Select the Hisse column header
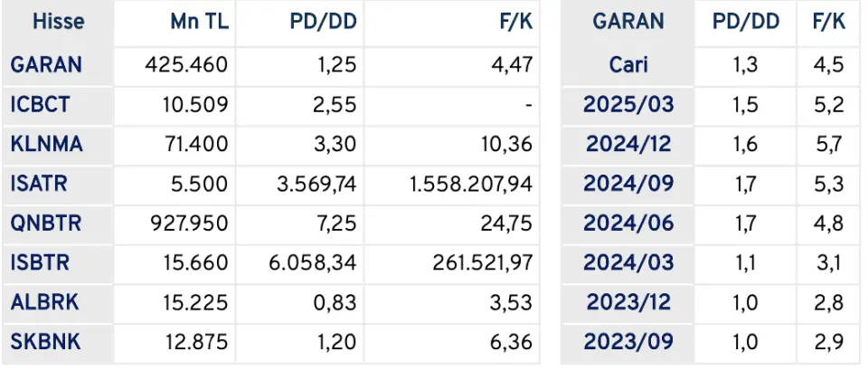Image resolution: width=868 pixels, height=371 pixels. point(59,22)
